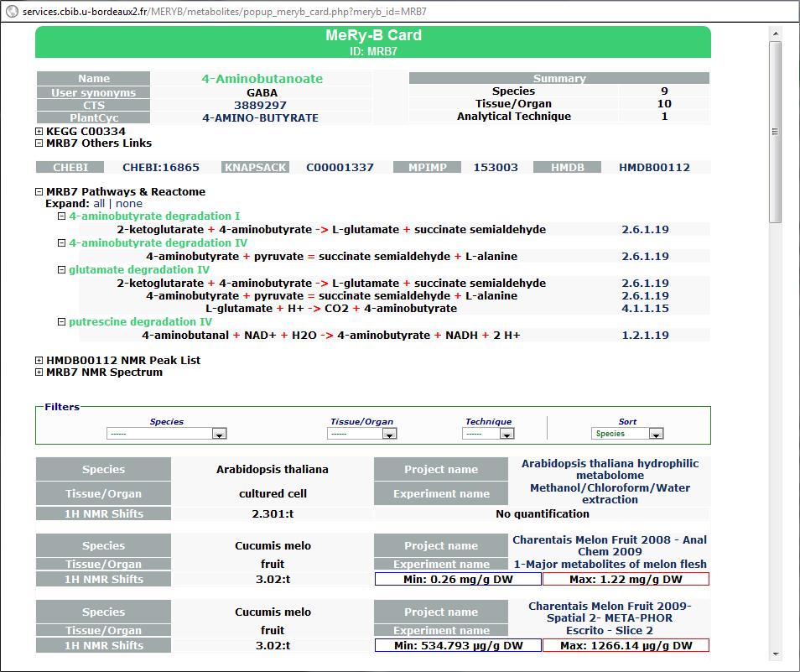
Task: Click the 'Analytical Technique' summary label
Action: point(514,117)
